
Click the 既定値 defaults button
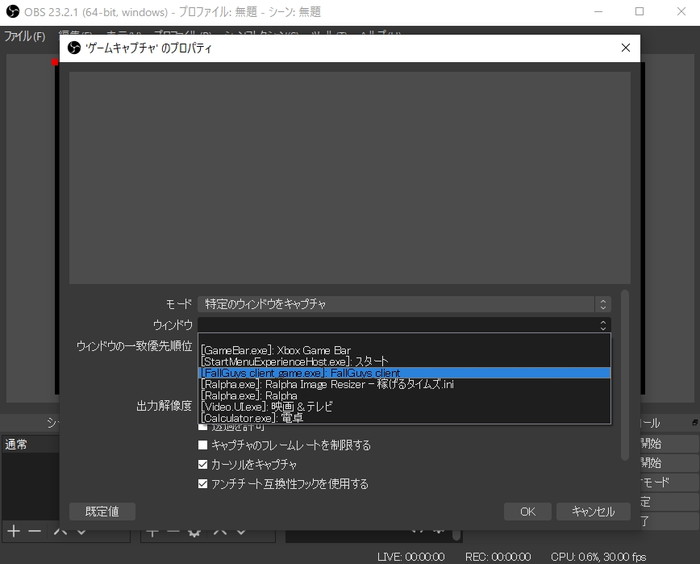[102, 511]
